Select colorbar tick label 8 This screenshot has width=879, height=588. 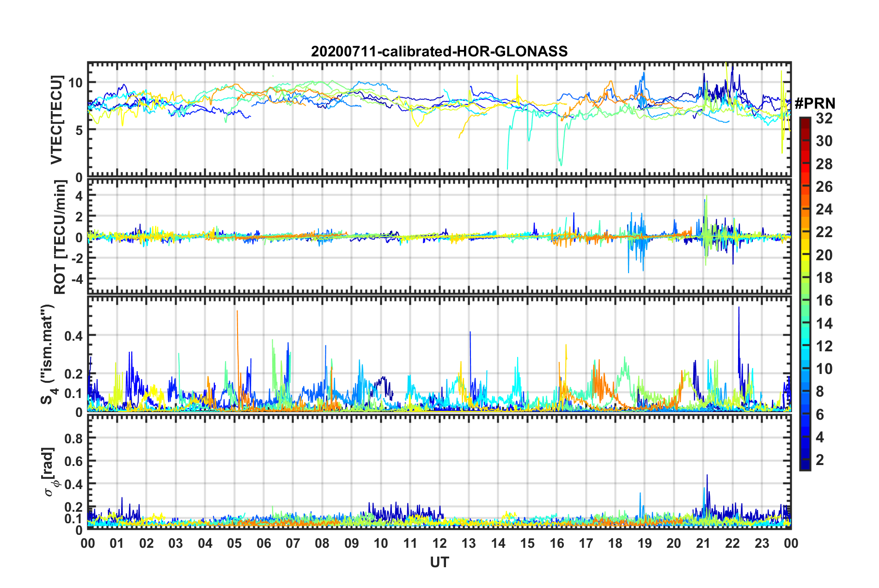pos(820,392)
